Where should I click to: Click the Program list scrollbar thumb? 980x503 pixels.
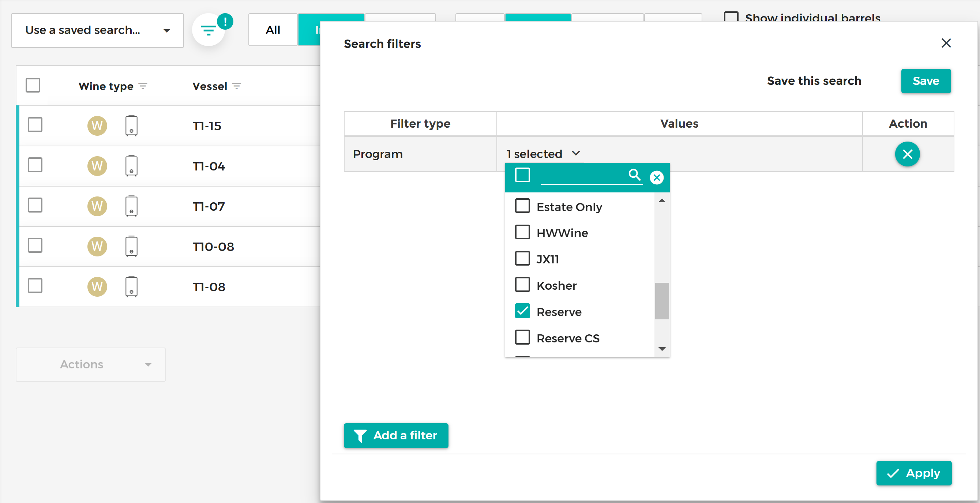662,301
